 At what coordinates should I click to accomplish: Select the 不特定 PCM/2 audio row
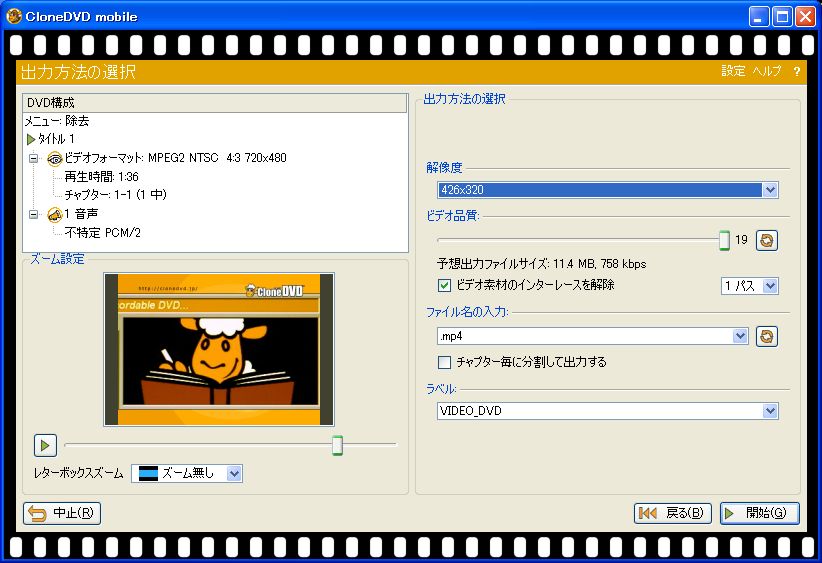103,233
